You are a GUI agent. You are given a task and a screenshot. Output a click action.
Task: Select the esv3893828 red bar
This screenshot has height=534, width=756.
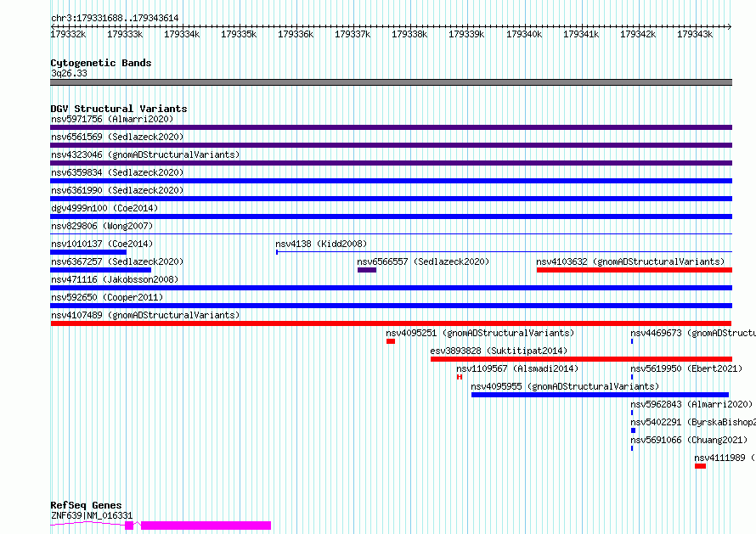(x=582, y=359)
